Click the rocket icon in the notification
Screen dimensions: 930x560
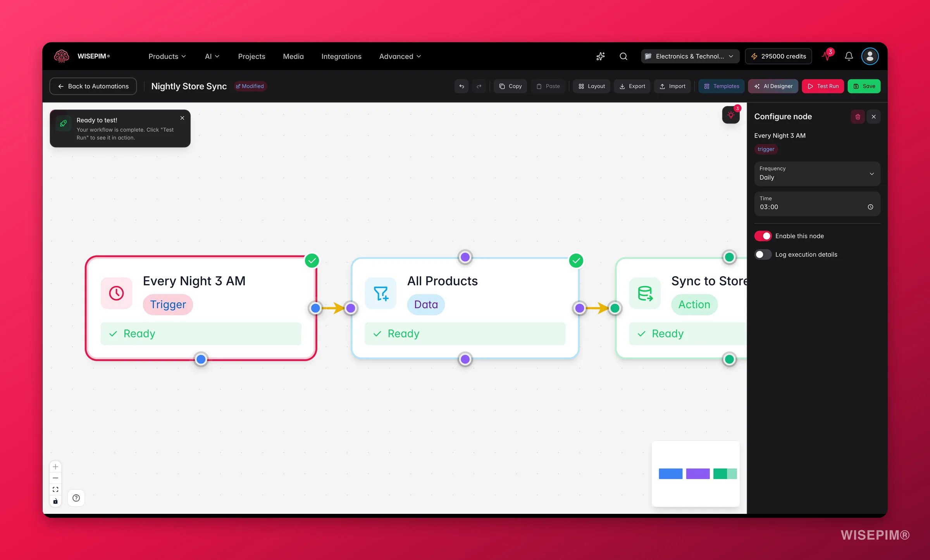coord(63,124)
